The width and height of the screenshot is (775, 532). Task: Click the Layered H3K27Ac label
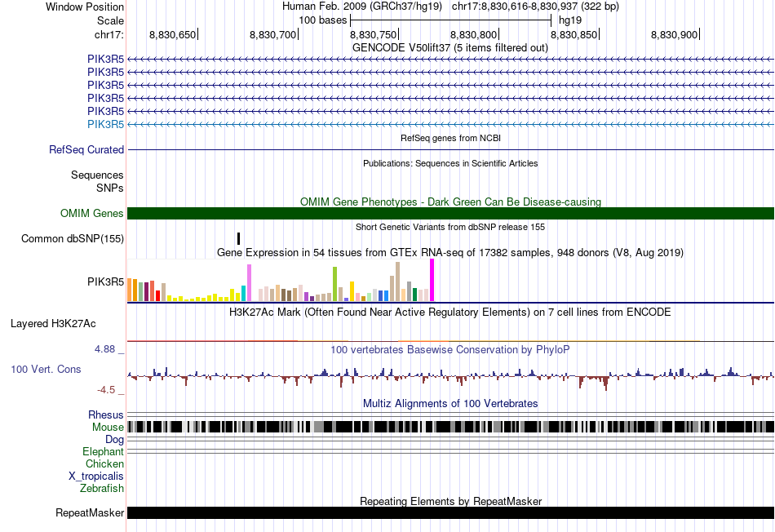click(53, 324)
